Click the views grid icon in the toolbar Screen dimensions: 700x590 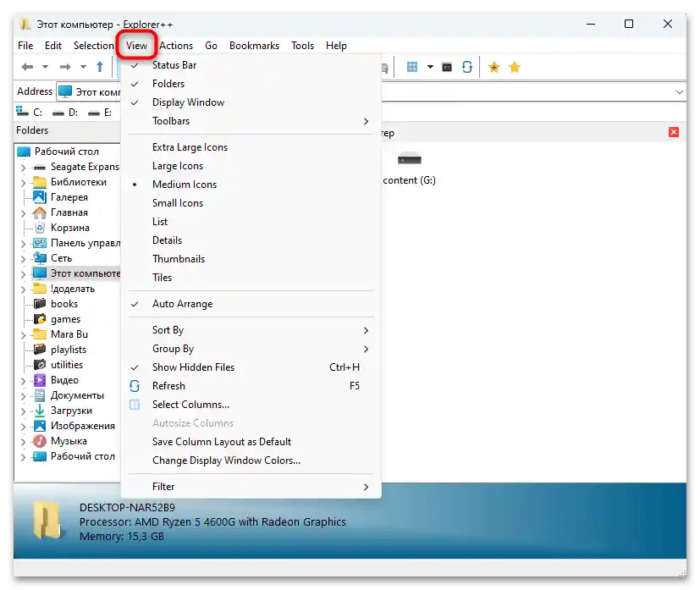[412, 66]
